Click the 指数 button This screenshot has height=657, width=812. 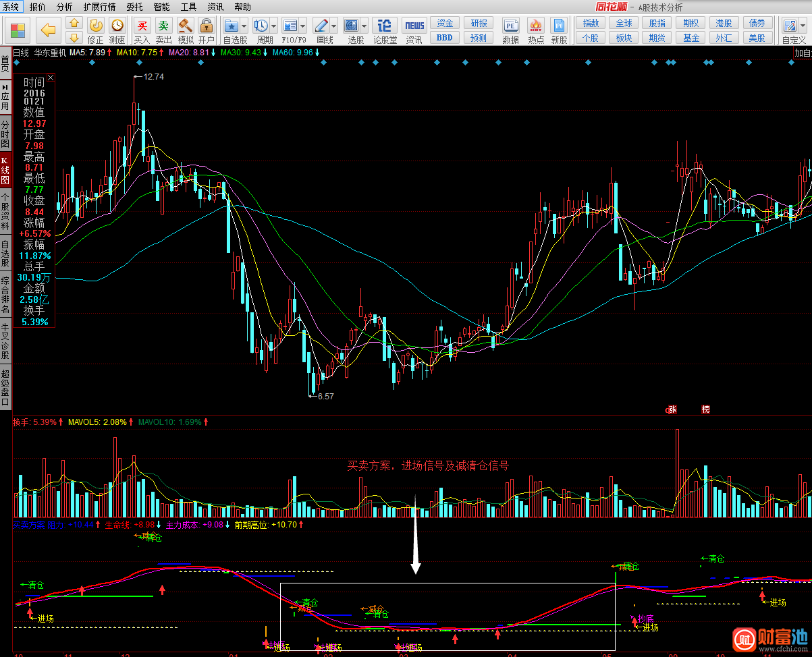tap(590, 23)
